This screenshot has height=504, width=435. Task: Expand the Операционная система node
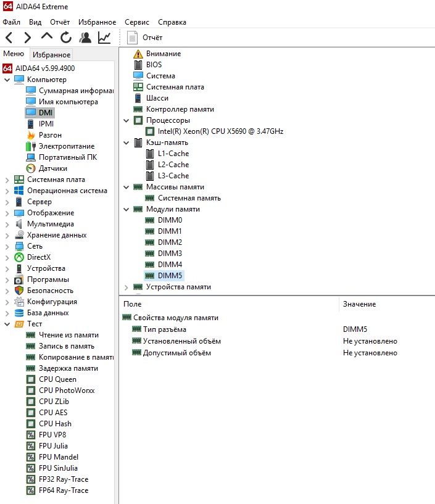[x=7, y=191]
